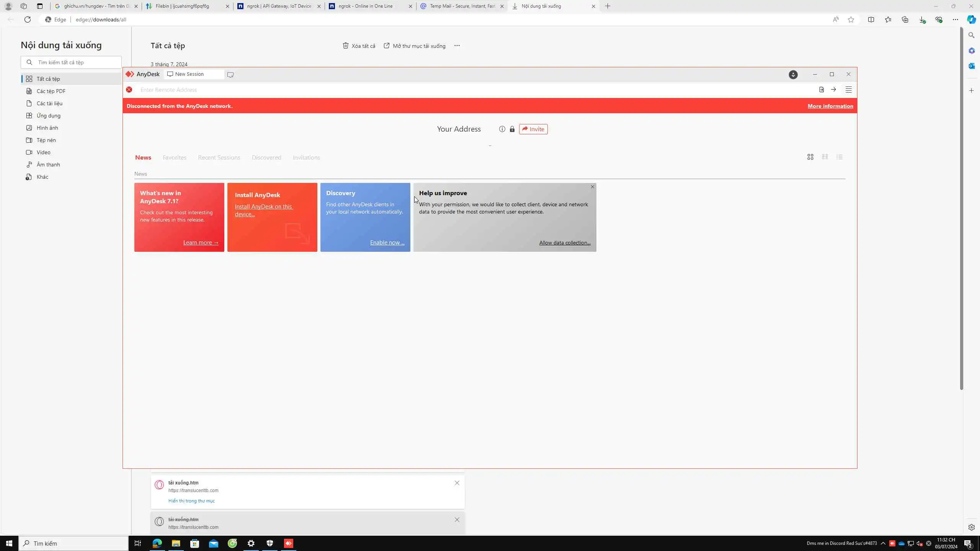
Task: Click the connect arrow icon in address bar
Action: 833,90
